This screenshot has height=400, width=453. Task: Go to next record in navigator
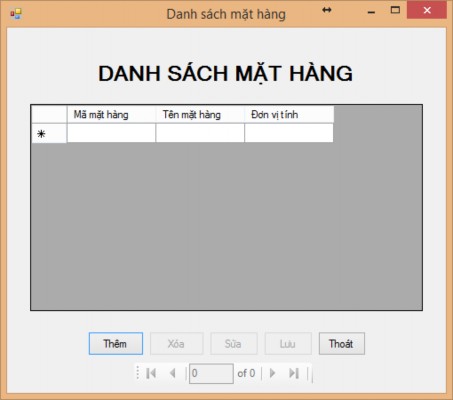pos(272,373)
